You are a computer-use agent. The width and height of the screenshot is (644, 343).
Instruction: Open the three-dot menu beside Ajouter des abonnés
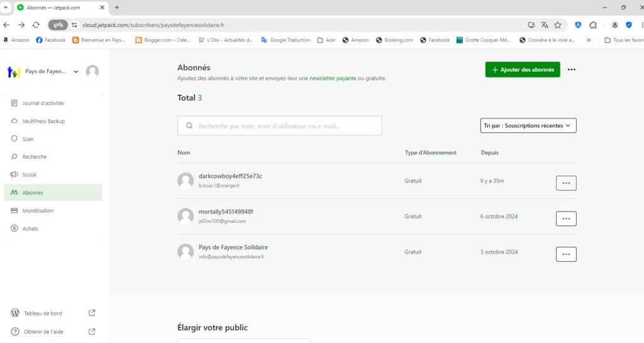[571, 70]
